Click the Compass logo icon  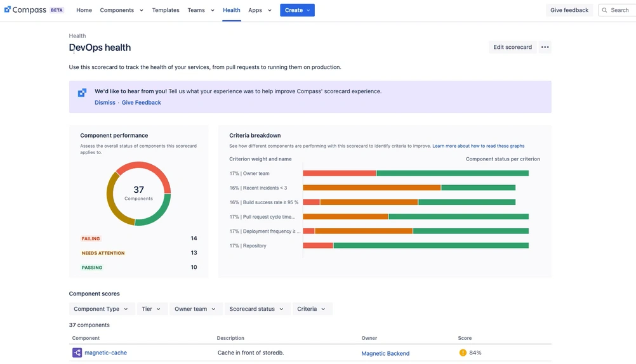(x=8, y=10)
